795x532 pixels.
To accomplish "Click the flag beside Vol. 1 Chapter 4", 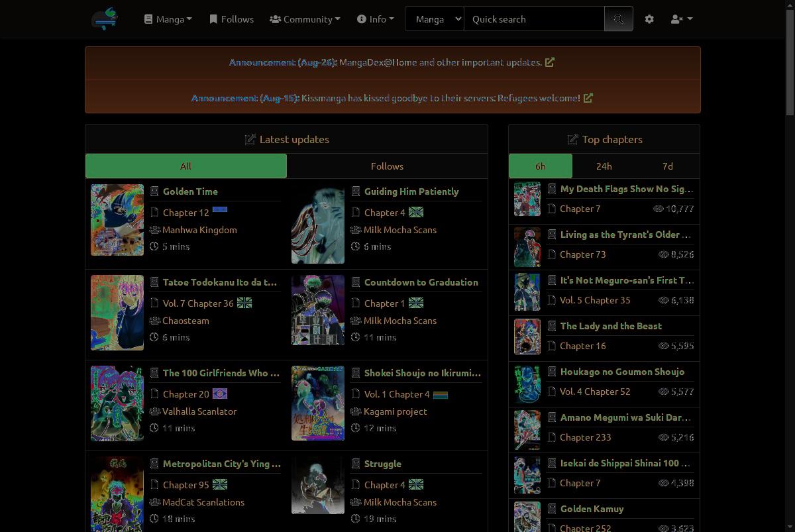I will [441, 395].
